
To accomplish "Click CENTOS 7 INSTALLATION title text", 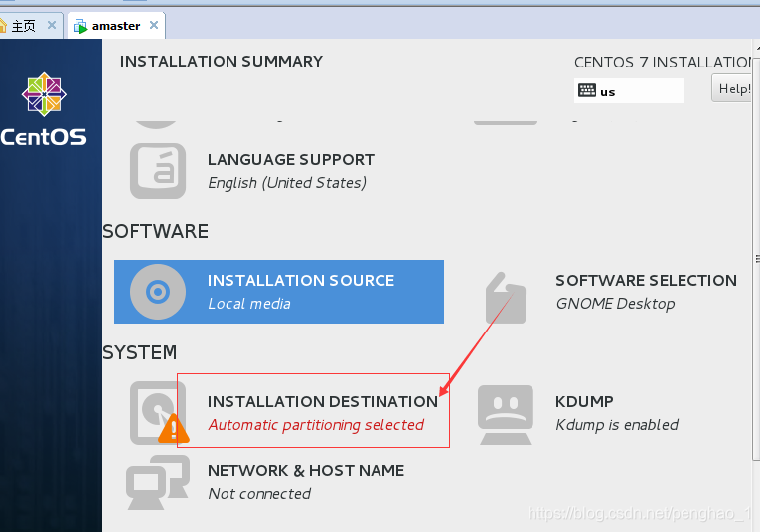I will (663, 62).
